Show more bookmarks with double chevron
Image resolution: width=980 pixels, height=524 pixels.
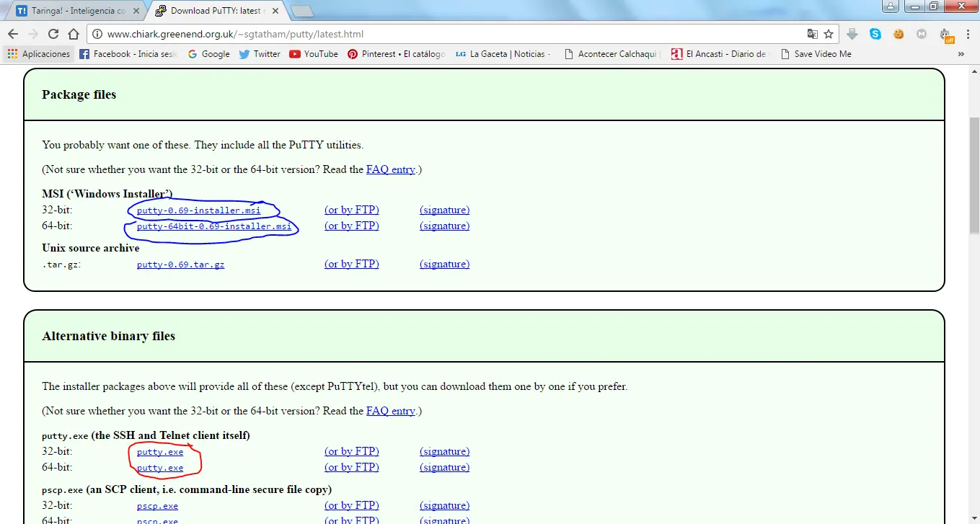[x=961, y=54]
